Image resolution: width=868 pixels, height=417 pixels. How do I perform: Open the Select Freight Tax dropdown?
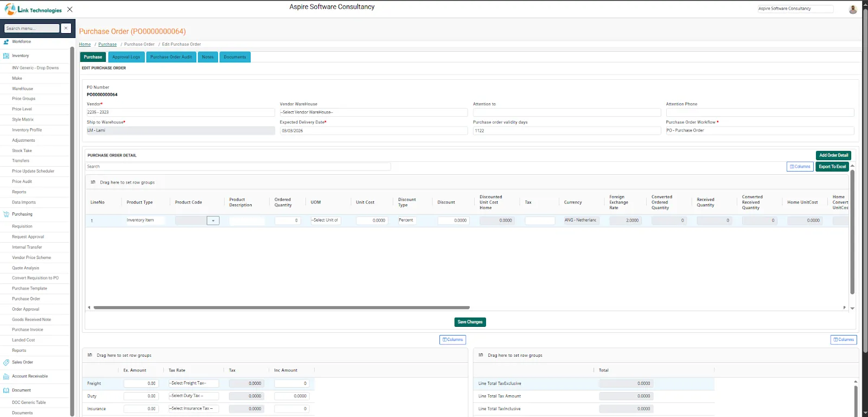point(194,383)
